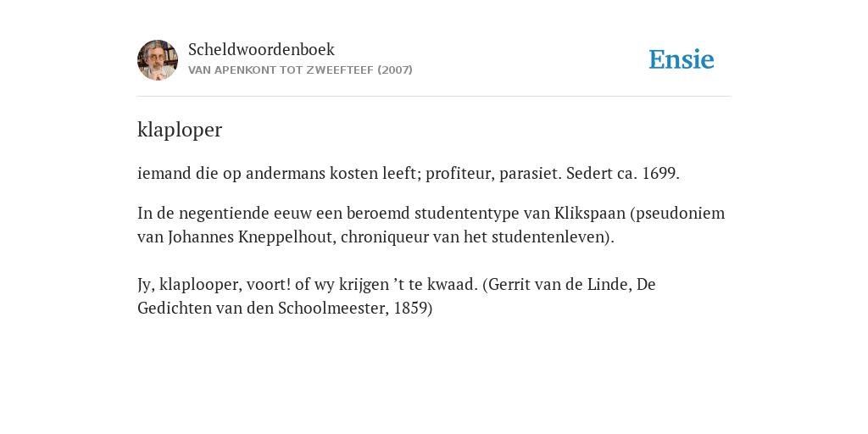Open the Scheldwoordenboek title link

point(261,49)
